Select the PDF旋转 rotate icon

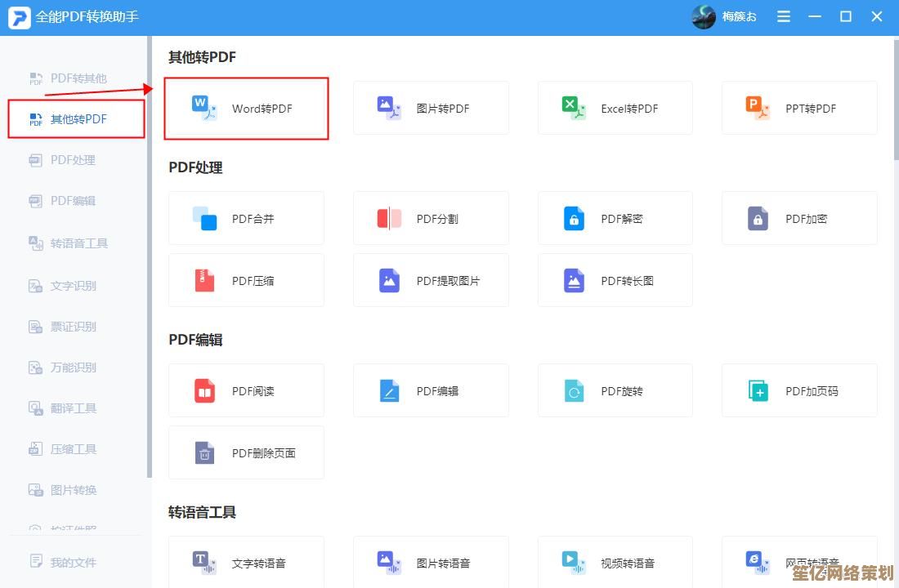point(574,391)
